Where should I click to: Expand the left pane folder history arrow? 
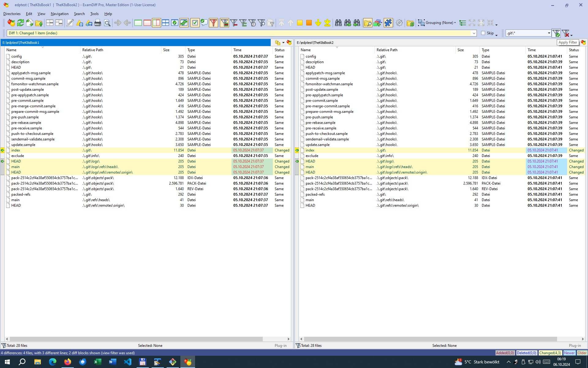[283, 43]
